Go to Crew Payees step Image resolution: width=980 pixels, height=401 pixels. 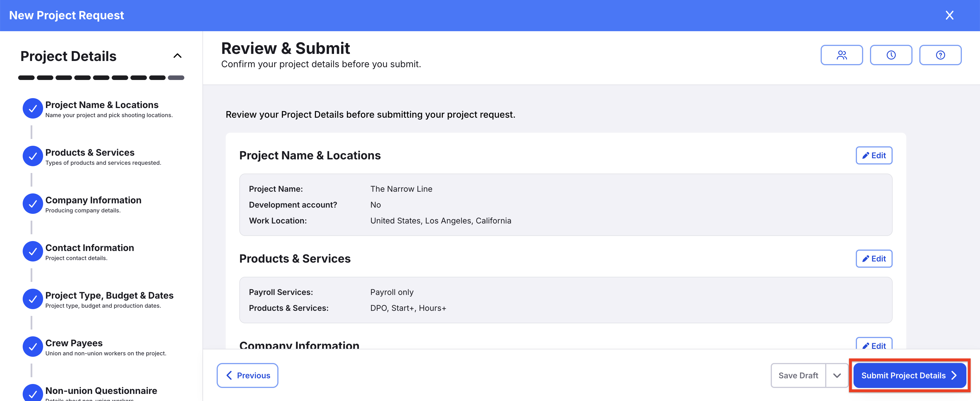(74, 343)
